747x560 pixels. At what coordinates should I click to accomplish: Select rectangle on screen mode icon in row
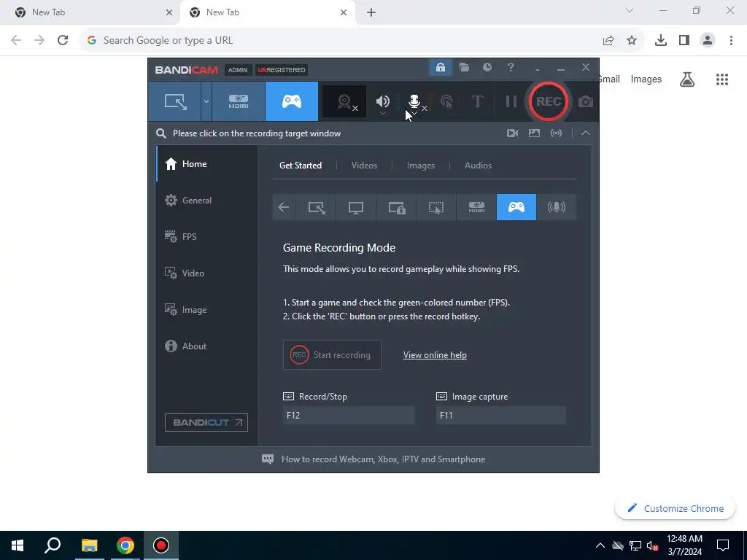click(317, 207)
